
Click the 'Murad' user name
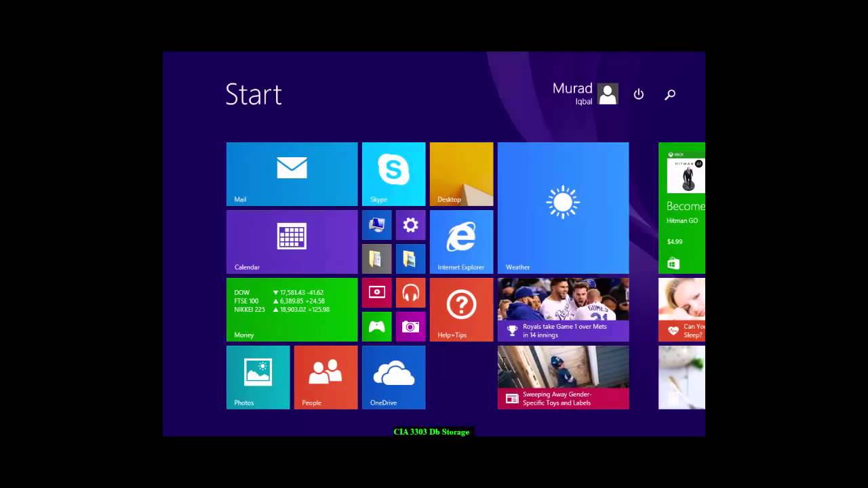572,88
